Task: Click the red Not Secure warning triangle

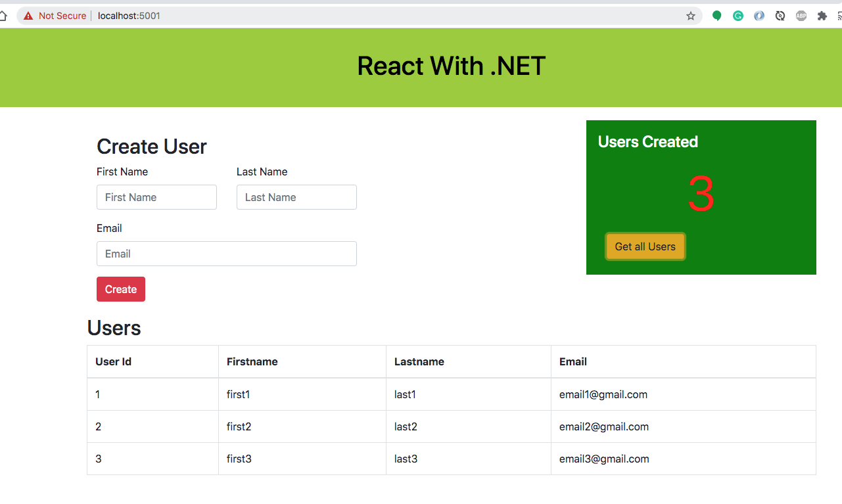Action: [x=28, y=16]
